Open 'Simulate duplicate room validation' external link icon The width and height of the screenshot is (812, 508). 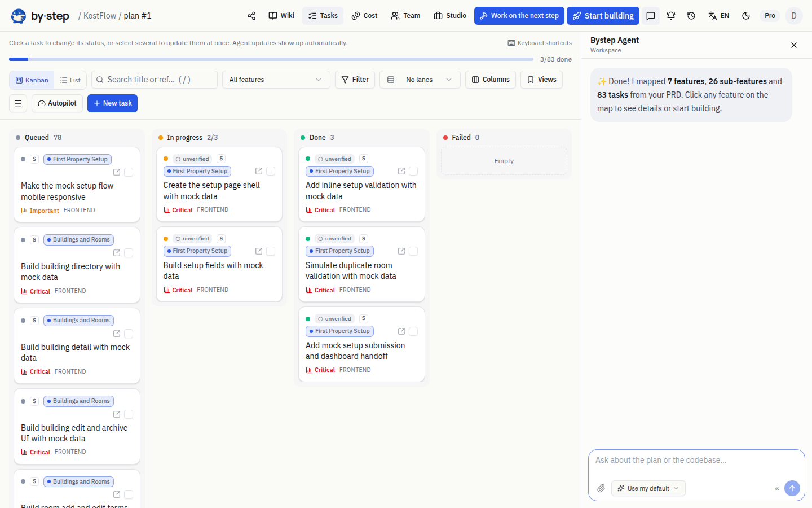tap(401, 251)
